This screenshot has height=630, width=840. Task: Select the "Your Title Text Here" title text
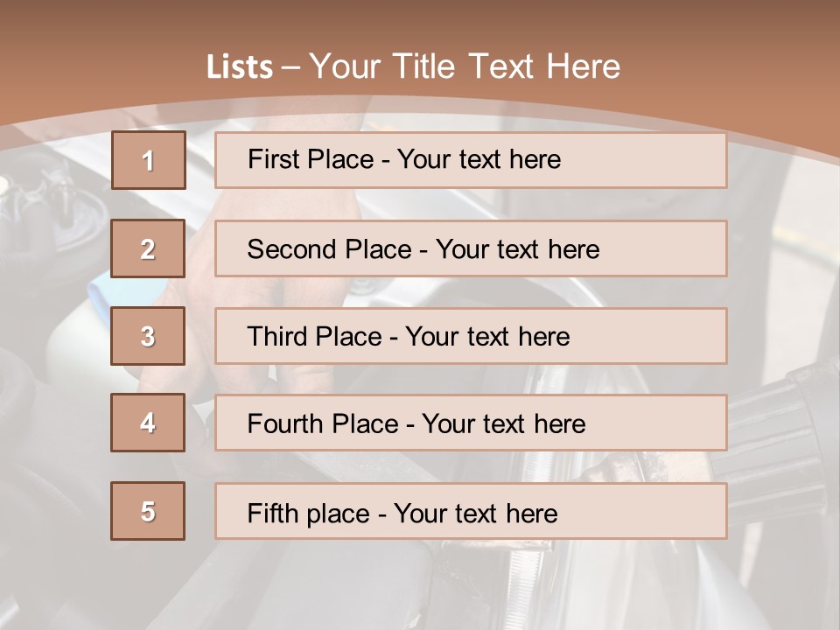tap(465, 66)
